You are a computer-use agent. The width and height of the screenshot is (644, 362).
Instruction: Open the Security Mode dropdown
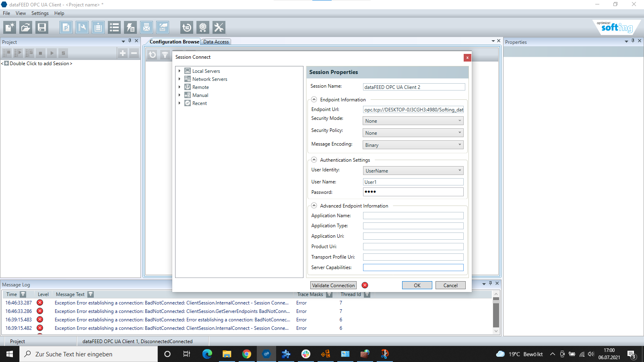pos(413,121)
